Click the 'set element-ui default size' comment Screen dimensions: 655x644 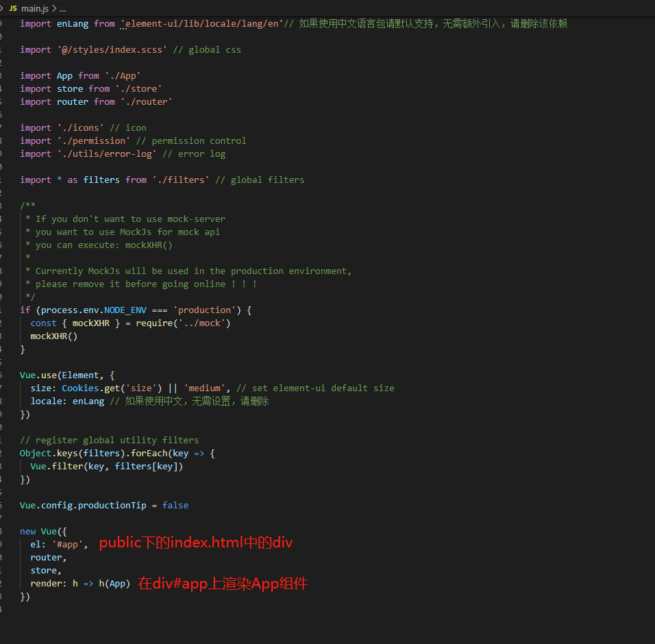pyautogui.click(x=315, y=388)
